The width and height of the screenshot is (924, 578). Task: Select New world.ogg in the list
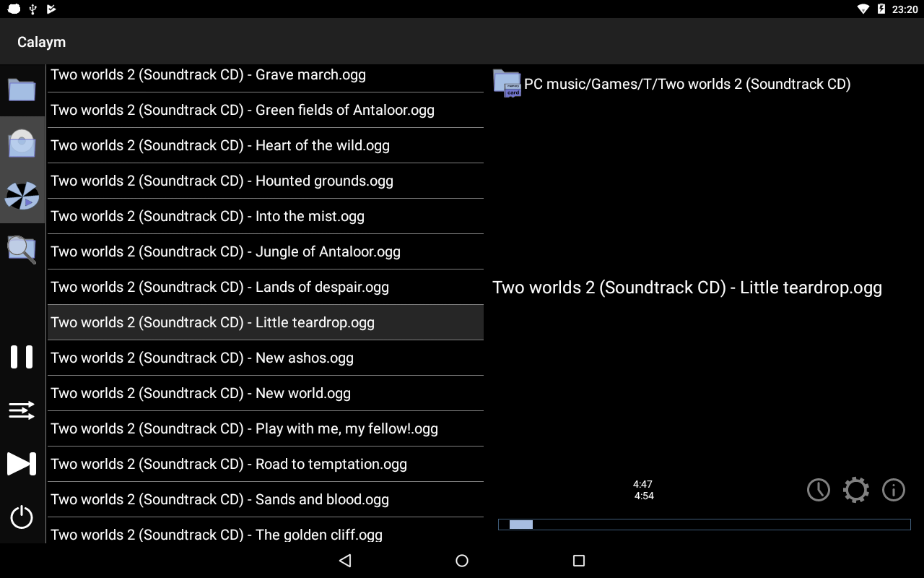point(266,393)
